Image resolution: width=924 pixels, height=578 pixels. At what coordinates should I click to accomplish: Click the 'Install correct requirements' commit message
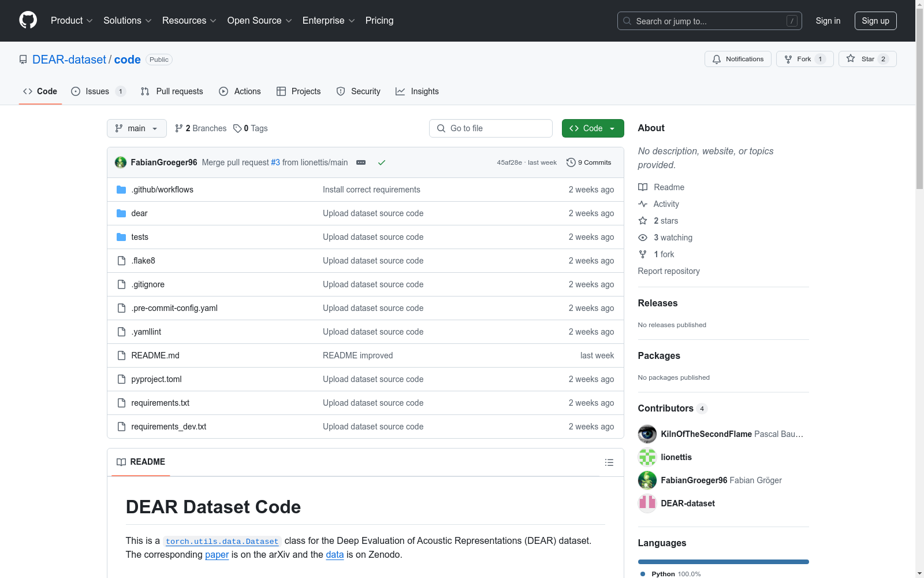(371, 190)
